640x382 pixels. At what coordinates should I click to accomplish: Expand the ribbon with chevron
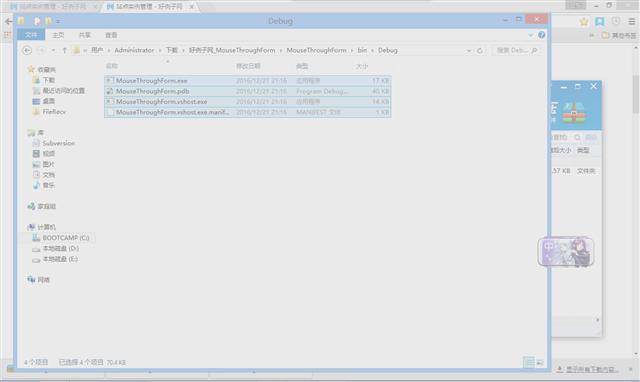point(531,35)
